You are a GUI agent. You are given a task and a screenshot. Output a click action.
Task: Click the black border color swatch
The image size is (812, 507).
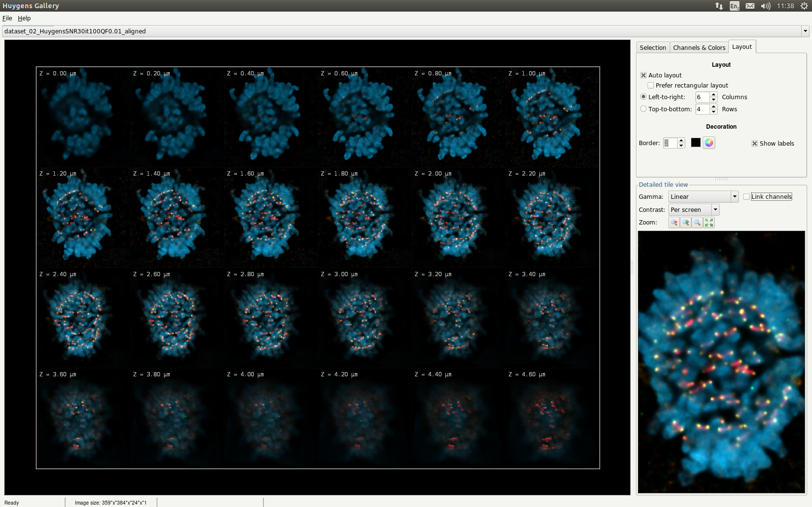coord(695,143)
